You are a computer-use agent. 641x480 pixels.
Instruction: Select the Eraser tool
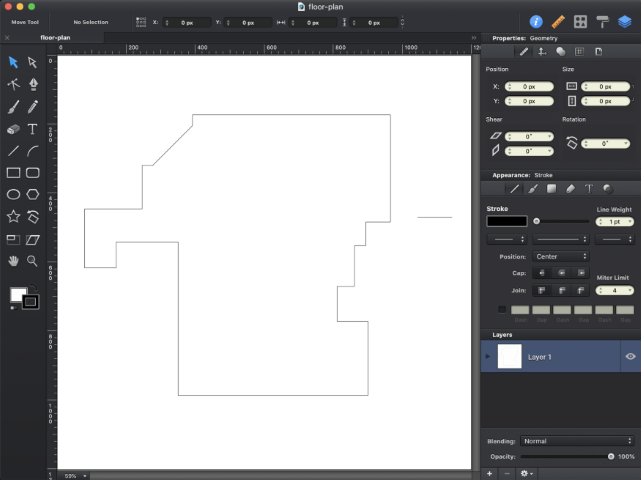(x=13, y=129)
